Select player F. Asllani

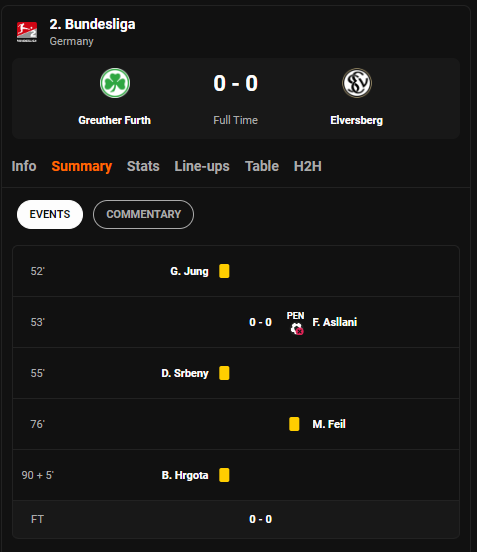coord(335,322)
